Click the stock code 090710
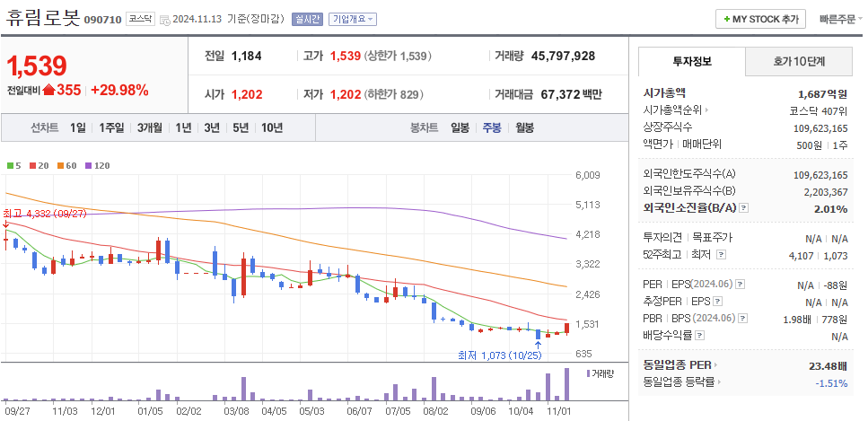 pos(102,20)
